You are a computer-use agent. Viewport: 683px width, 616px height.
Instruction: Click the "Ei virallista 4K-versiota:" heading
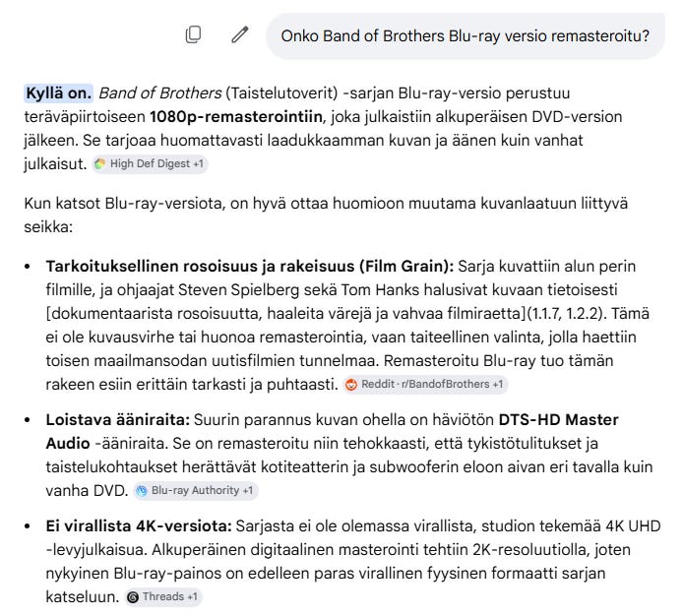point(139,526)
